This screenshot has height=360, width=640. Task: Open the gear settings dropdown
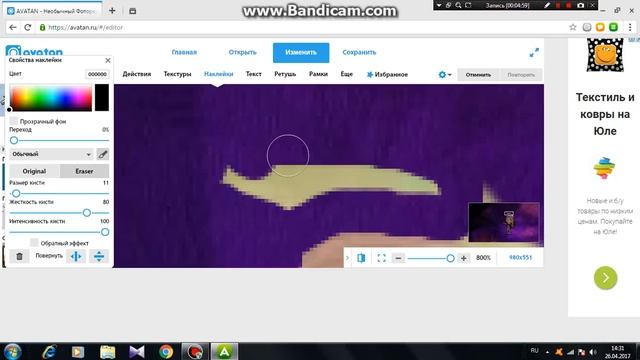(x=444, y=75)
